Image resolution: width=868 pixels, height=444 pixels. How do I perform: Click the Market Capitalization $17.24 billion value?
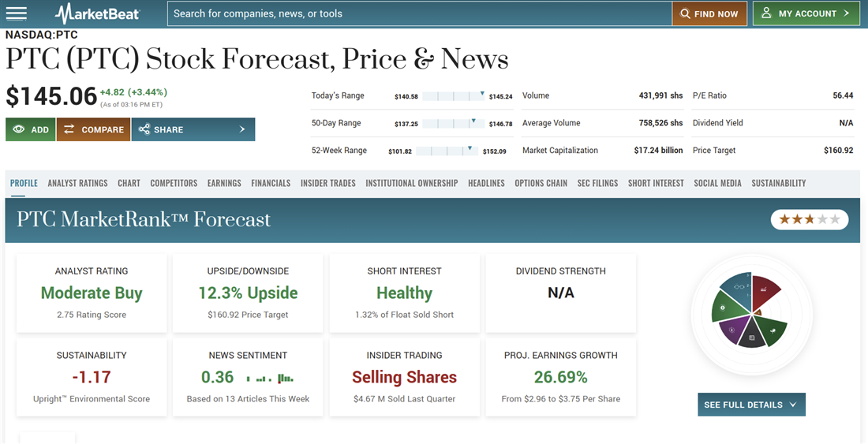tap(659, 150)
